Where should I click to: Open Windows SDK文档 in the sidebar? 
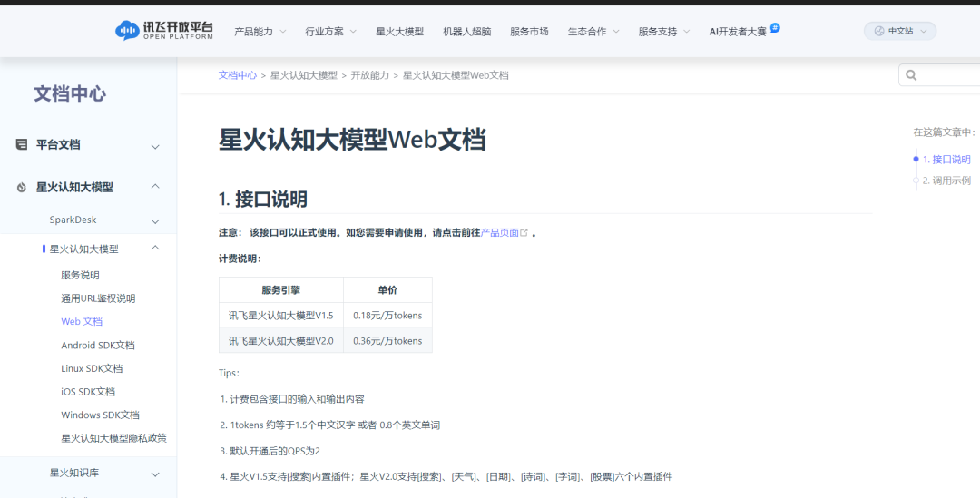pos(100,415)
